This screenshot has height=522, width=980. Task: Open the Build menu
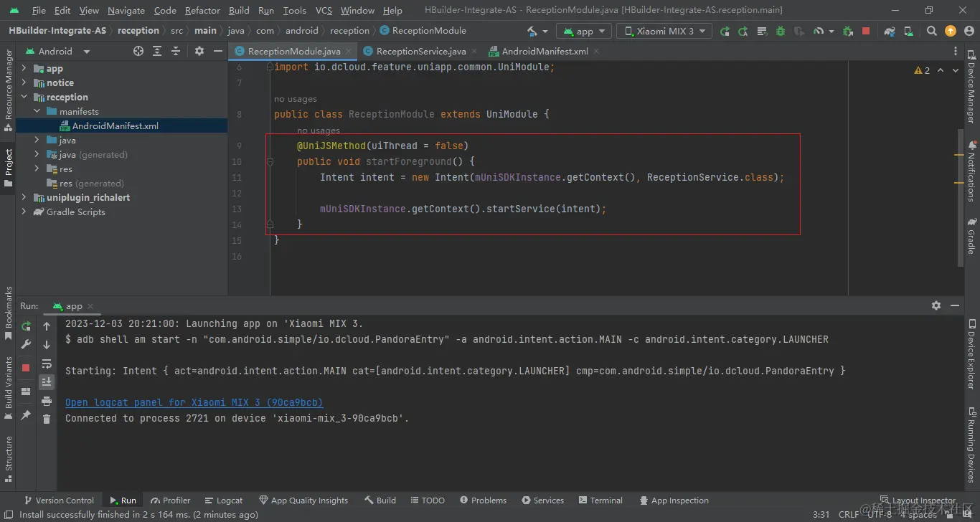tap(239, 10)
